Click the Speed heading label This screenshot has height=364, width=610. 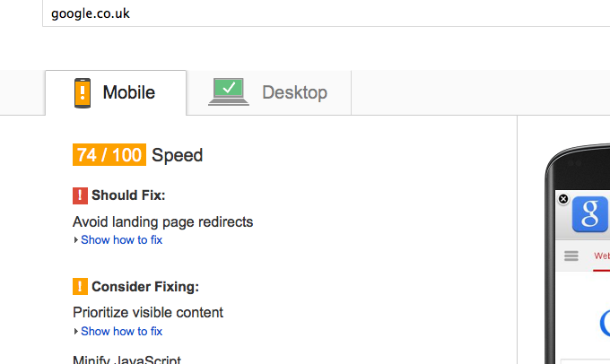[177, 155]
